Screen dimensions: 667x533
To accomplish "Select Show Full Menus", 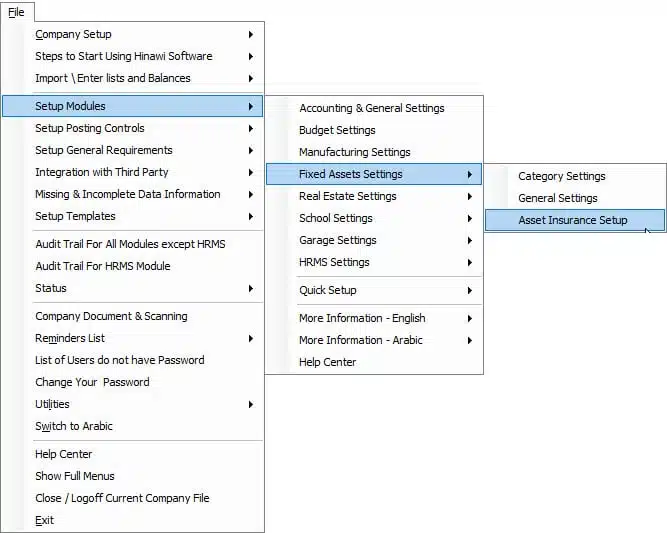I will click(x=133, y=476).
